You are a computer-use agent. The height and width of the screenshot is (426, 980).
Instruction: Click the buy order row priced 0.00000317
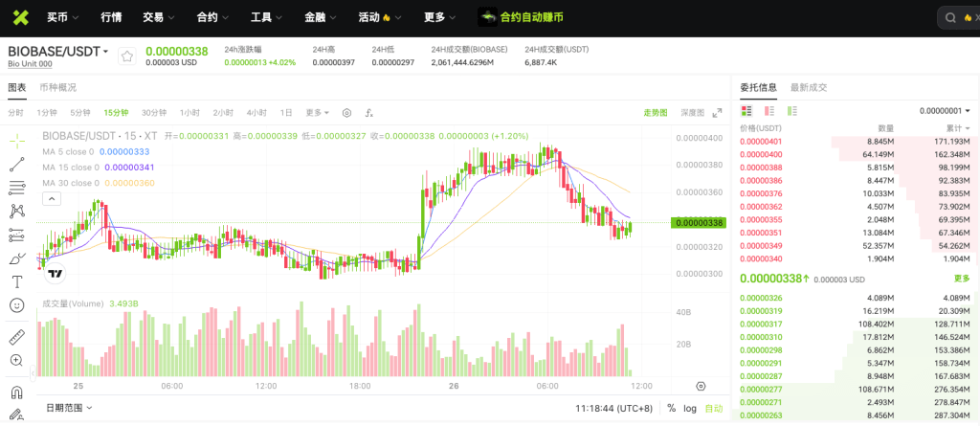coord(855,324)
